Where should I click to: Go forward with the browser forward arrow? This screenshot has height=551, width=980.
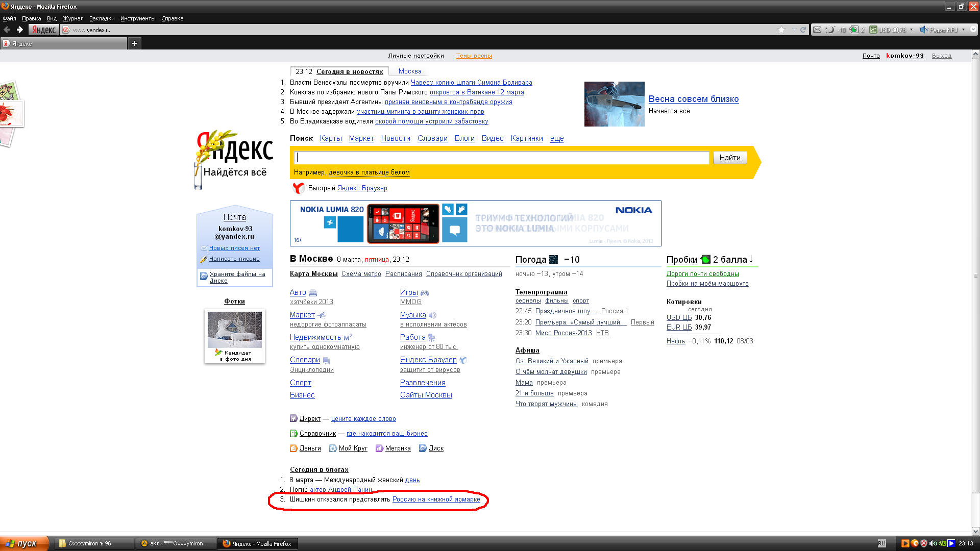[20, 30]
